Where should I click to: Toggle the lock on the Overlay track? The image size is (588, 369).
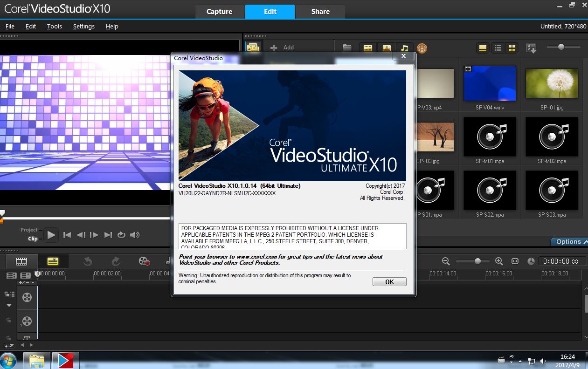[9, 320]
